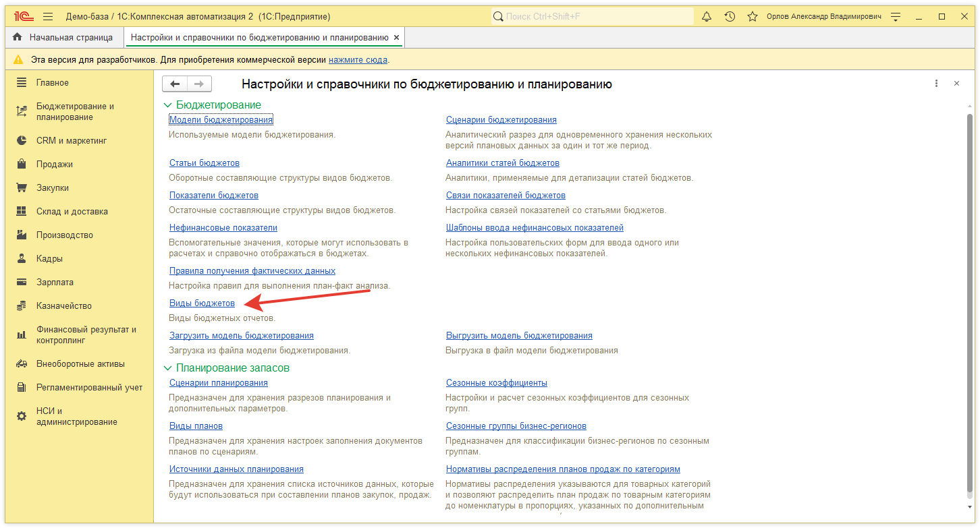
Task: Open the Виды бюджетов link
Action: coord(202,303)
